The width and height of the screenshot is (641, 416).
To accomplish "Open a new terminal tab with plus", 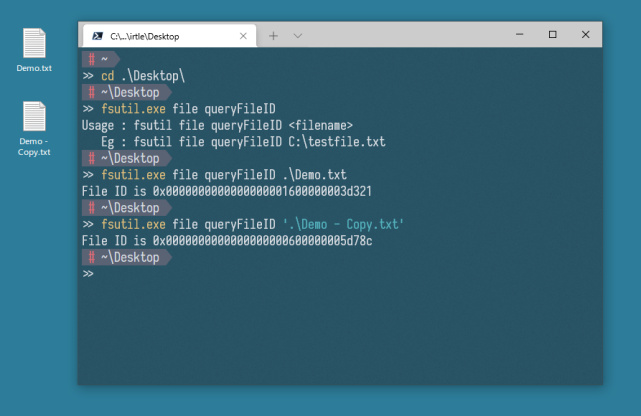I will 273,36.
